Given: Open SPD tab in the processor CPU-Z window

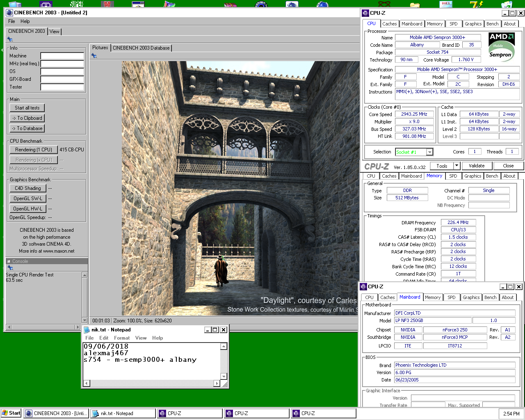Looking at the screenshot, I should point(453,24).
